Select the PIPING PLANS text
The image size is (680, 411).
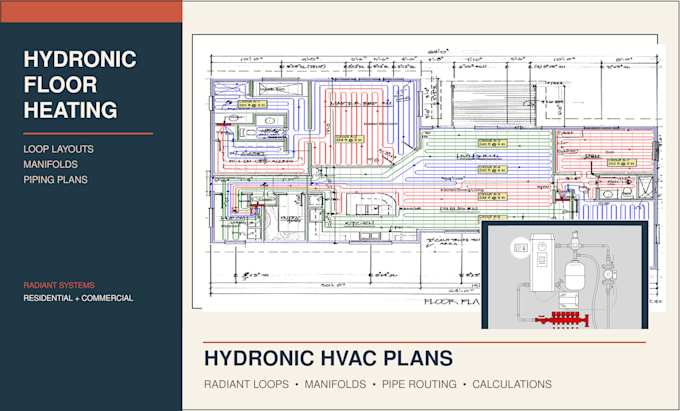[x=56, y=179]
